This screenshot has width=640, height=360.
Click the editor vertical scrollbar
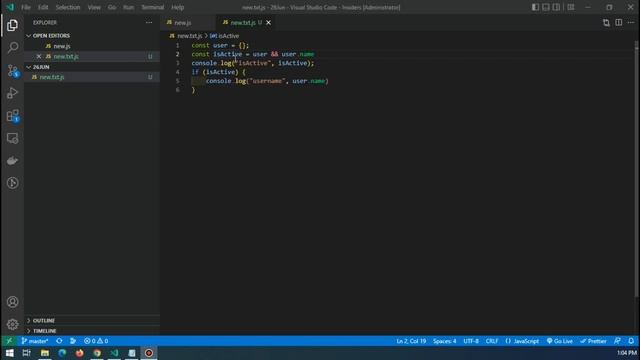(637, 169)
